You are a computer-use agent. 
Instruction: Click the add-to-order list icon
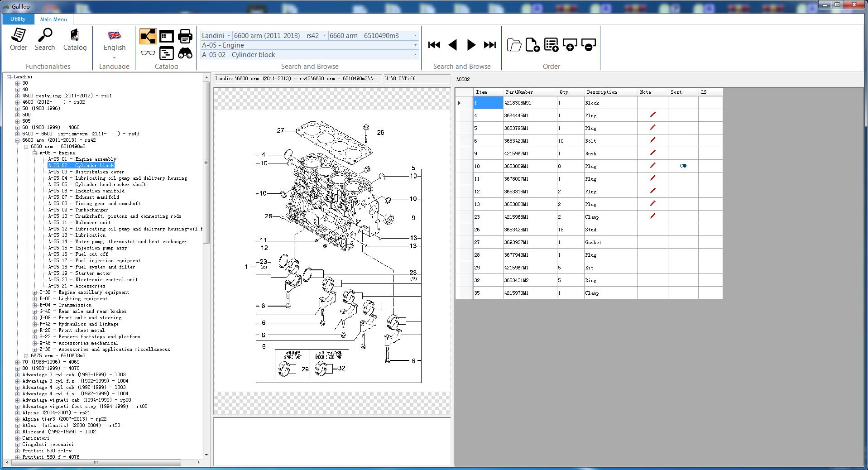(x=551, y=45)
